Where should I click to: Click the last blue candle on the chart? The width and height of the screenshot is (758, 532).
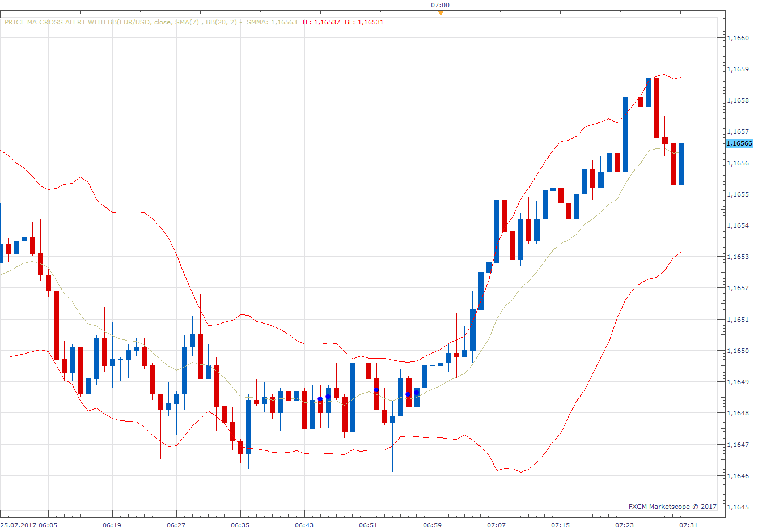click(x=681, y=164)
